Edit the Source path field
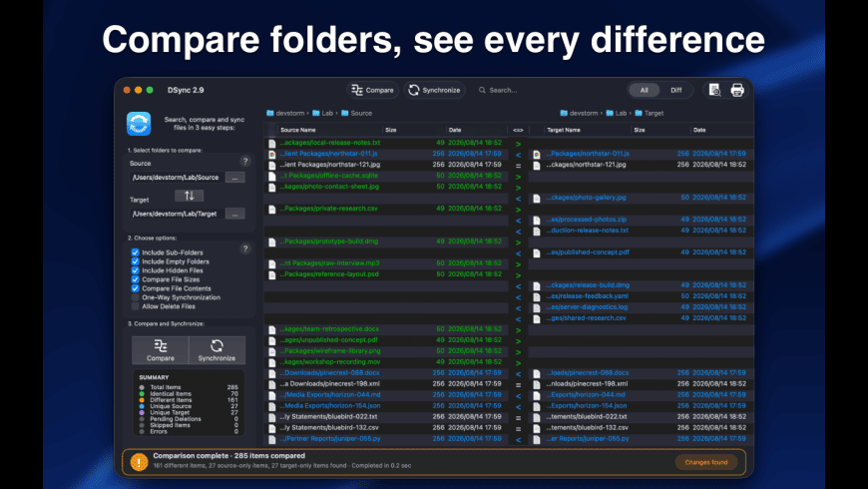Viewport: 868px width, 489px height. [x=178, y=178]
